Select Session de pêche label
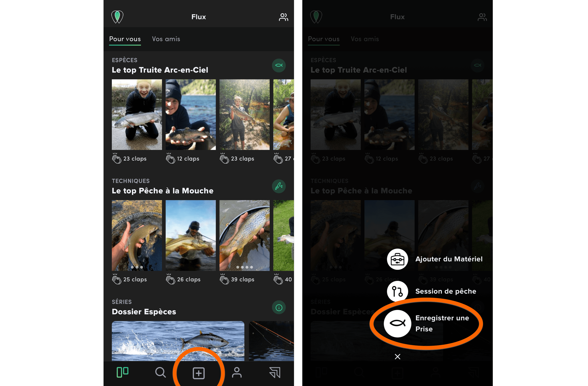The height and width of the screenshot is (386, 588). click(446, 291)
